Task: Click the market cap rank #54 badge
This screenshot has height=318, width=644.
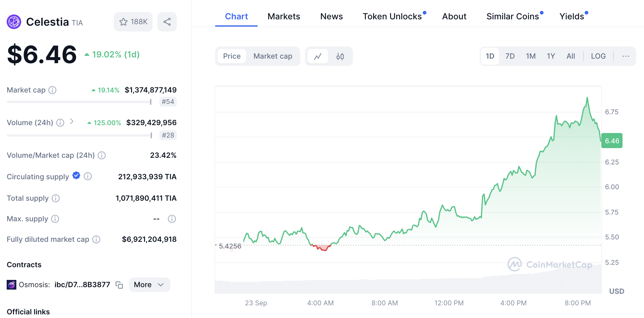Action: point(168,102)
